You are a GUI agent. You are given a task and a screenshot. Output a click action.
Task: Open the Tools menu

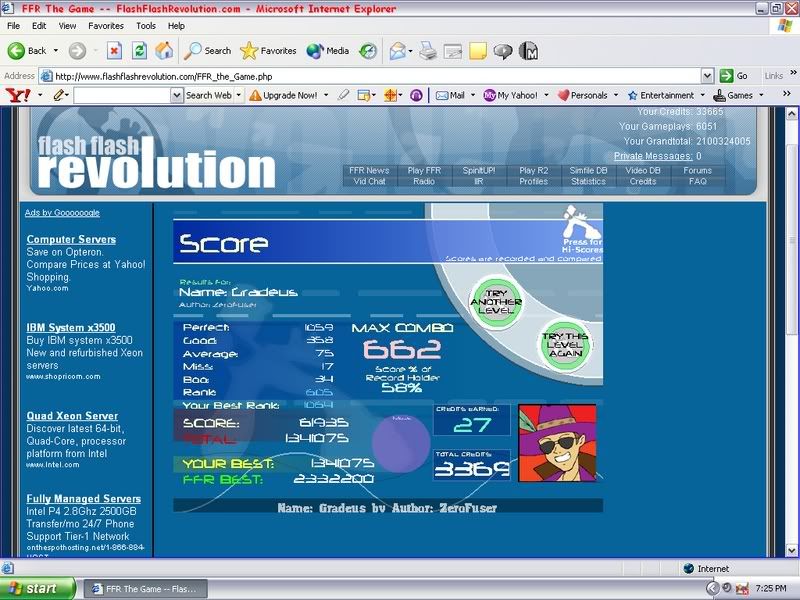[x=146, y=25]
